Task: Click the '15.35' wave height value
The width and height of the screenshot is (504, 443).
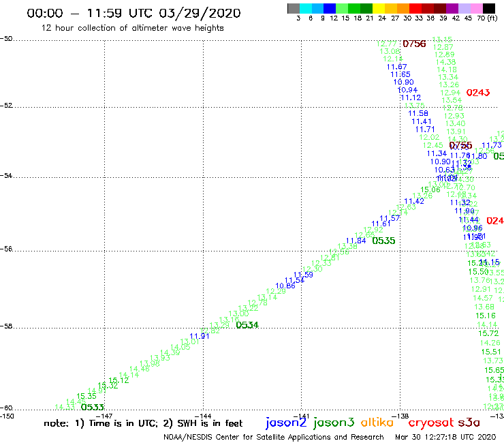Action: [86, 397]
